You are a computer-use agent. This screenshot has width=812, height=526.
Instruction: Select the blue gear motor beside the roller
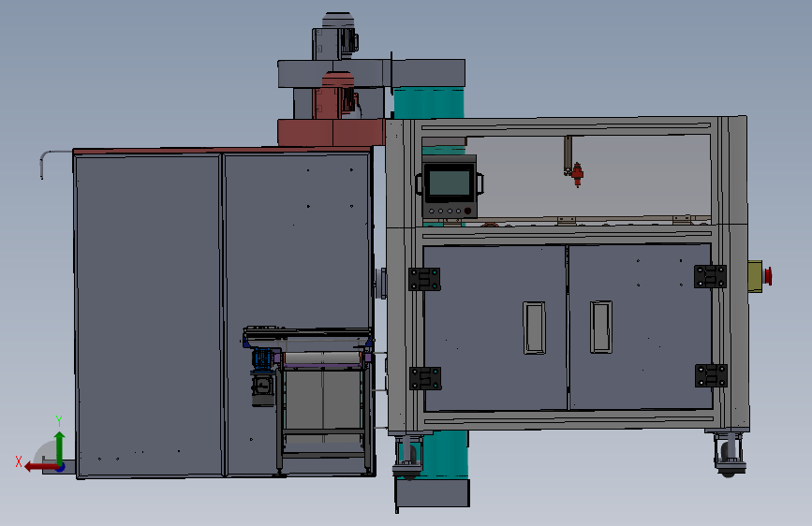(x=263, y=359)
